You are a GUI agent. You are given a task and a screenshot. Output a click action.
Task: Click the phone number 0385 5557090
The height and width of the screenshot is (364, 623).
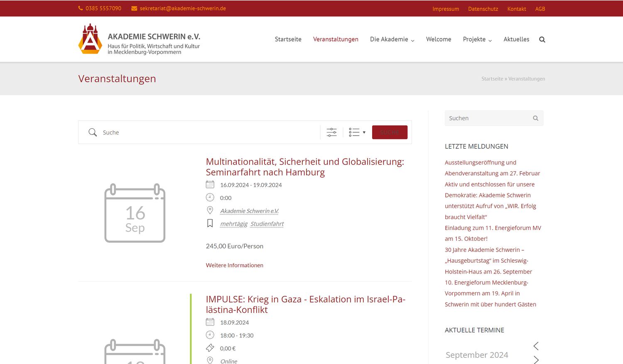pos(103,8)
